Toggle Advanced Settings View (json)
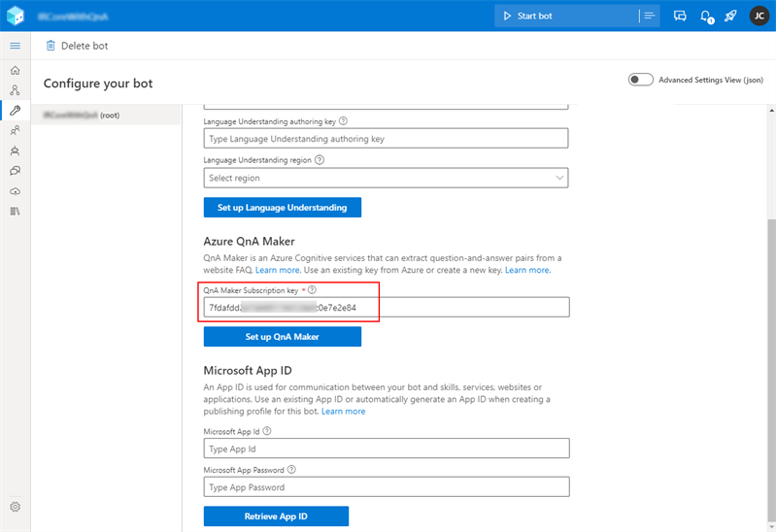 coord(641,80)
